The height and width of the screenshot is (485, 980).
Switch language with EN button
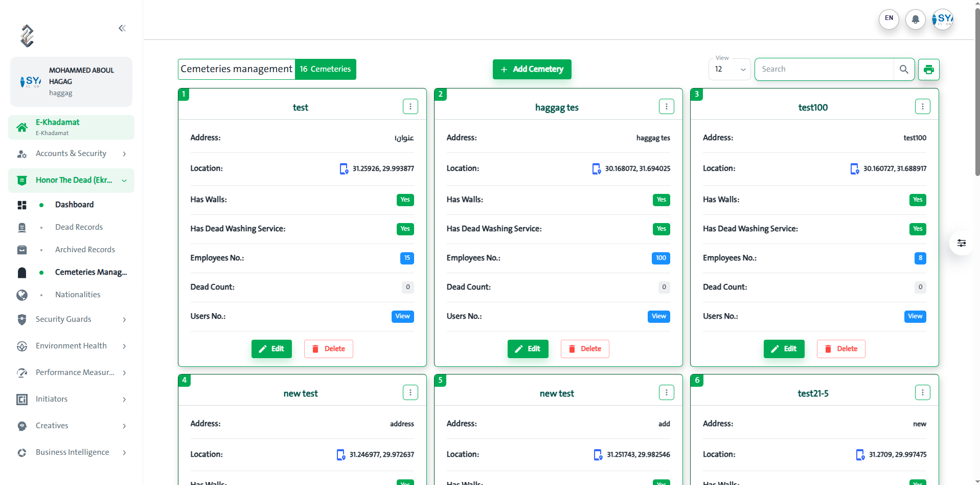[888, 19]
